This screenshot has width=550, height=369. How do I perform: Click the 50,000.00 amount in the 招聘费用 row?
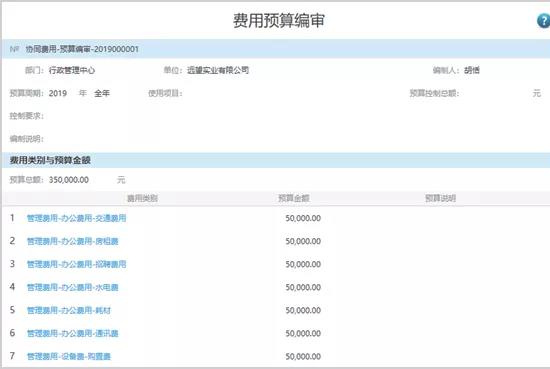(303, 264)
